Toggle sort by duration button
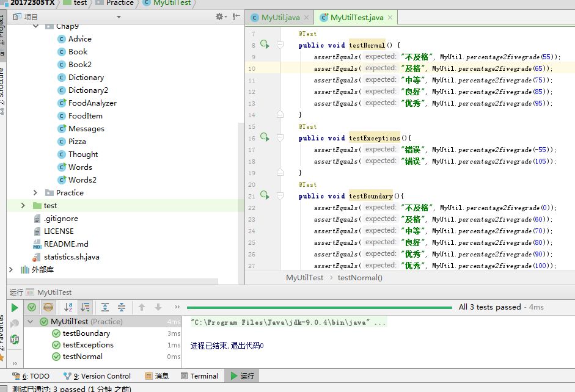575x392 pixels. (85, 307)
